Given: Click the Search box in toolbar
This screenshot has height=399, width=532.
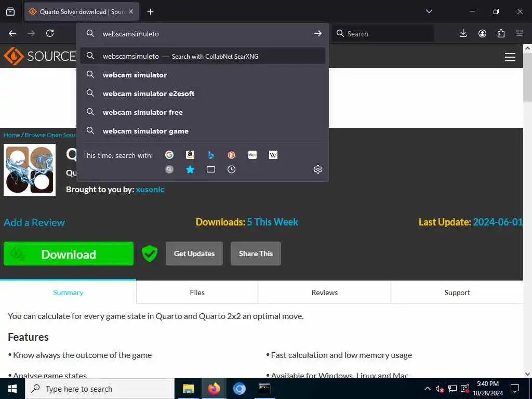Looking at the screenshot, I should click(x=383, y=34).
